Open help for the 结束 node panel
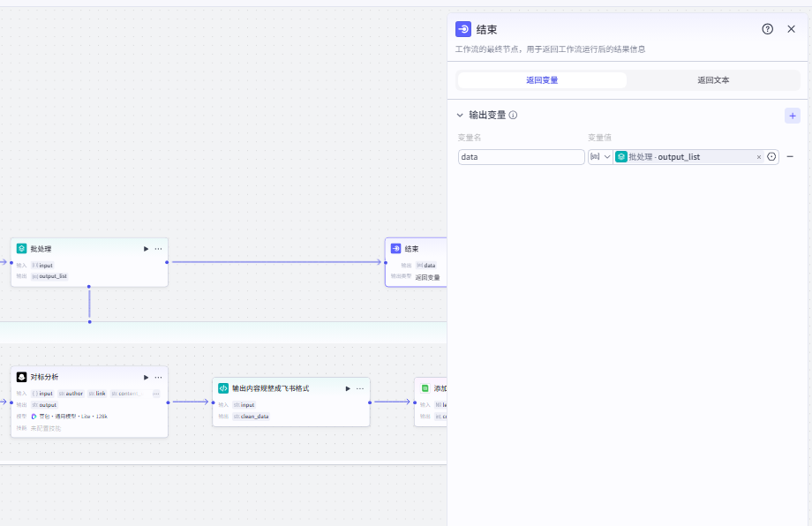The height and width of the screenshot is (526, 812). click(x=768, y=29)
